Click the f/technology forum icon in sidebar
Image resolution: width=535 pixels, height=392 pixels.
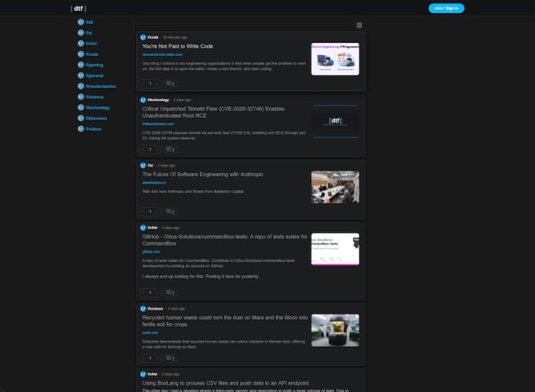pyautogui.click(x=81, y=107)
